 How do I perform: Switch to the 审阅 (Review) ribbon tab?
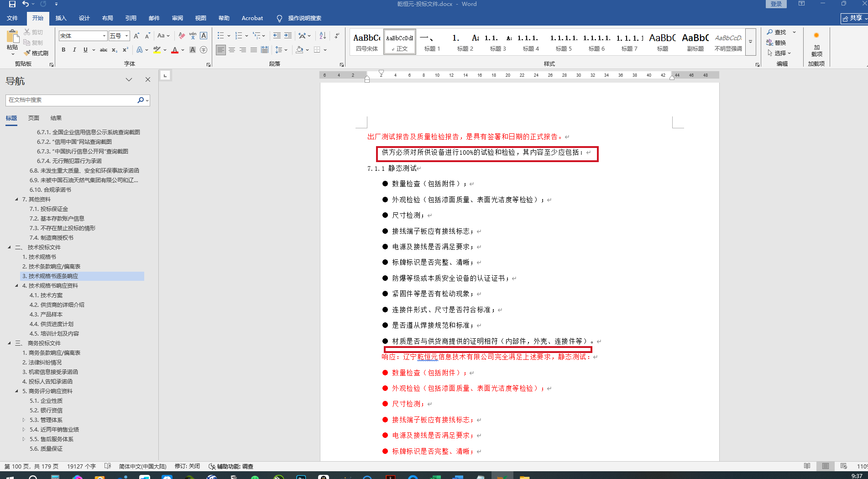(x=178, y=18)
